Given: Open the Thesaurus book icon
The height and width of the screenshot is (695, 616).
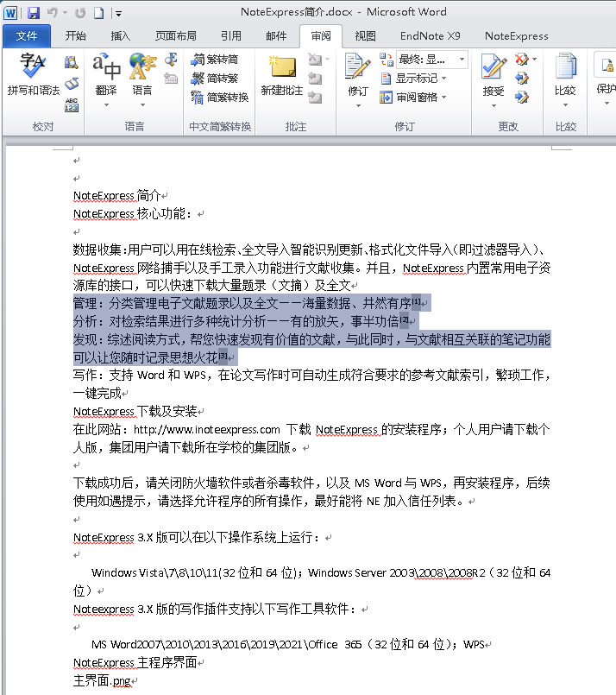Looking at the screenshot, I should [x=72, y=84].
